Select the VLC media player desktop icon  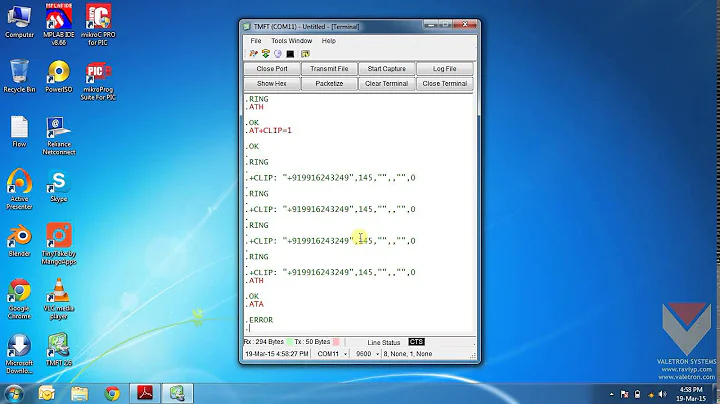coord(59,298)
